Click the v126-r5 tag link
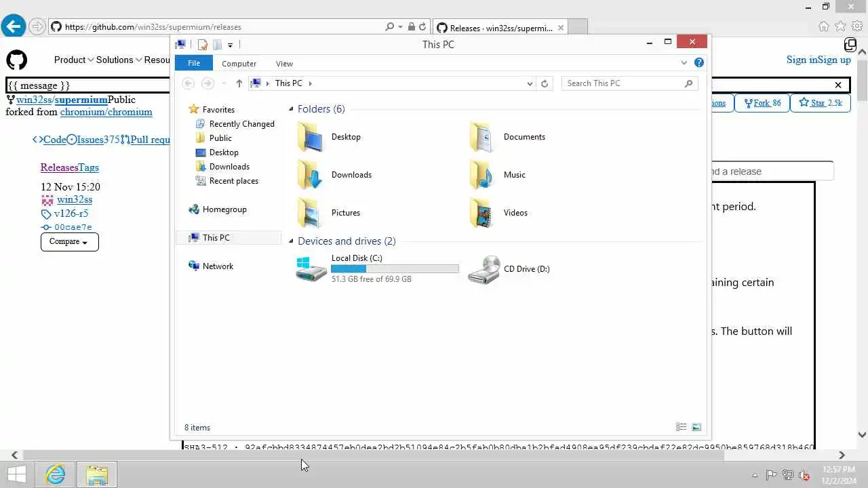Image resolution: width=868 pixels, height=488 pixels. point(71,213)
